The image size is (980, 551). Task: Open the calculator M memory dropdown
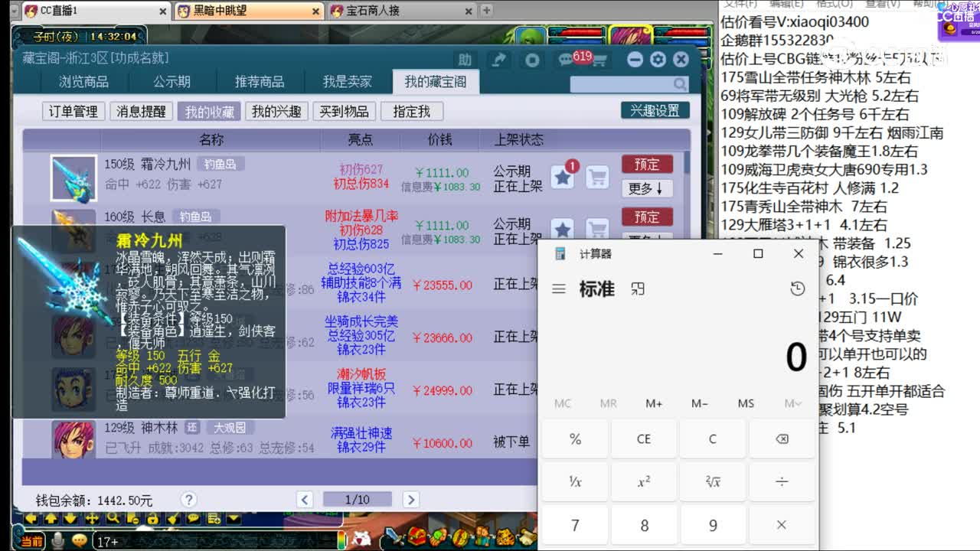(x=793, y=403)
